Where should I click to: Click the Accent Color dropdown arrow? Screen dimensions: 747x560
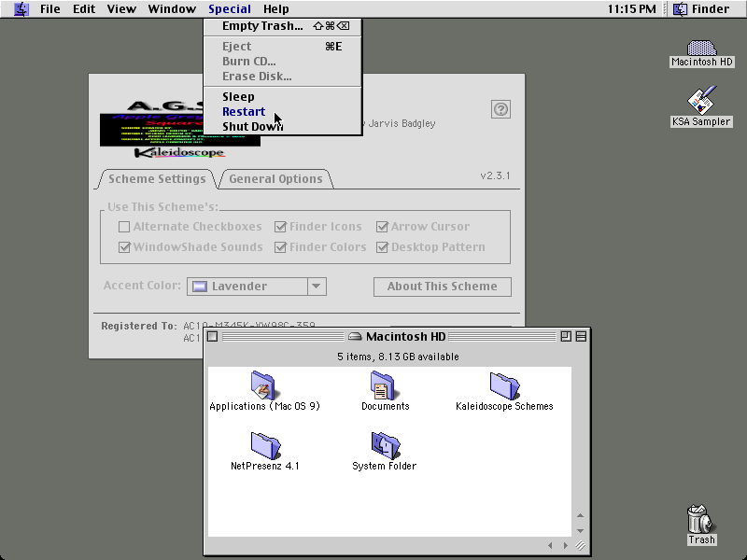point(317,287)
